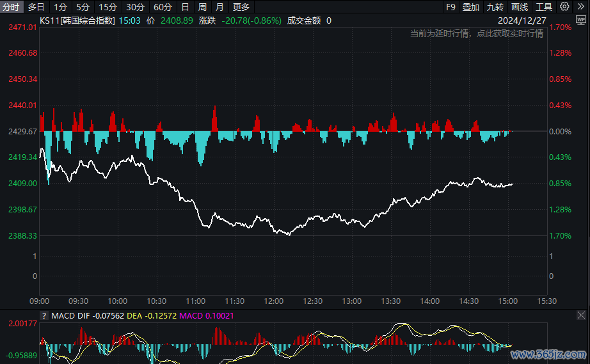
Task: Switch to the monthly 月 chart
Action: pos(219,7)
